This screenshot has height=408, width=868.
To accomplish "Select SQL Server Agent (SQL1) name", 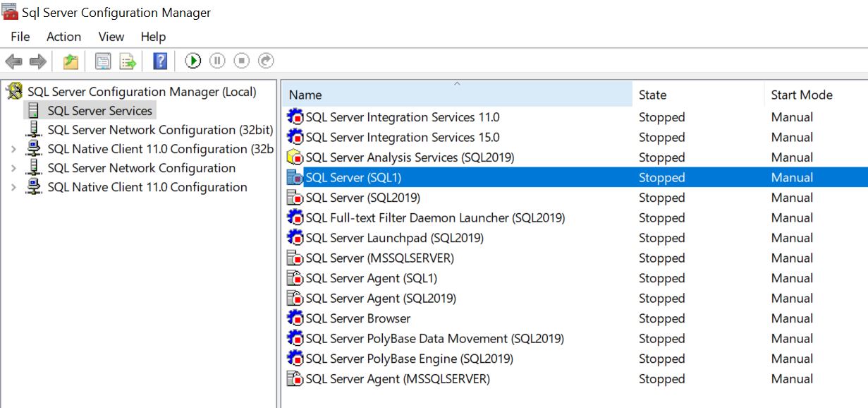I will coord(371,278).
